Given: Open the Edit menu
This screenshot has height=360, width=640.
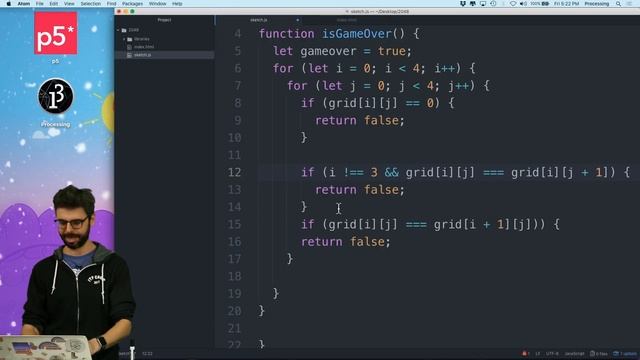Looking at the screenshot, I should click(x=53, y=4).
